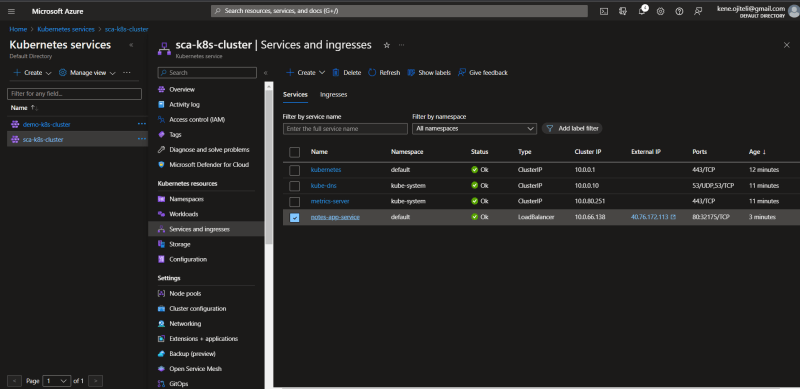Expand the Manage view dropdown

tap(88, 72)
